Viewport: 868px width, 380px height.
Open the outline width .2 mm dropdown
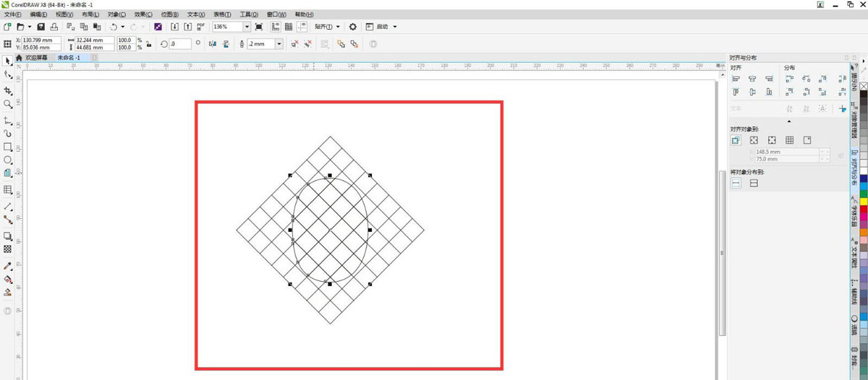279,44
